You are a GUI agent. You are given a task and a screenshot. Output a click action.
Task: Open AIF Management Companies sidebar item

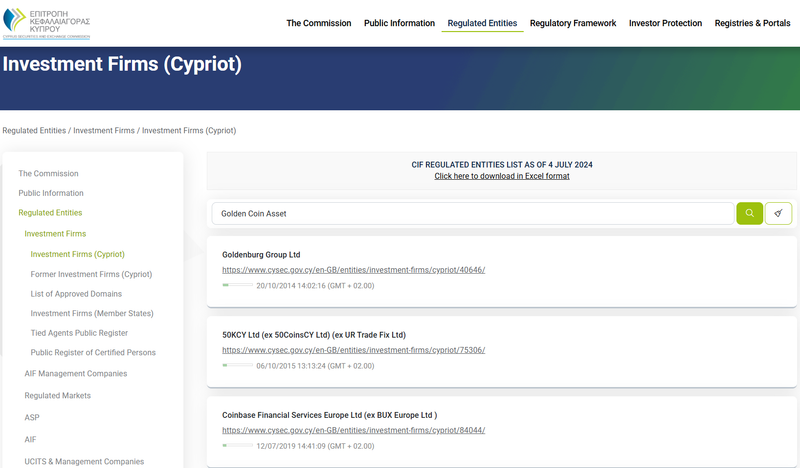76,374
